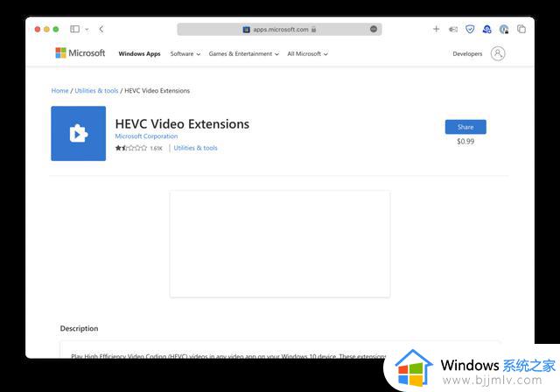The image size is (560, 392).
Task: Show the tab overview icon
Action: point(521,29)
